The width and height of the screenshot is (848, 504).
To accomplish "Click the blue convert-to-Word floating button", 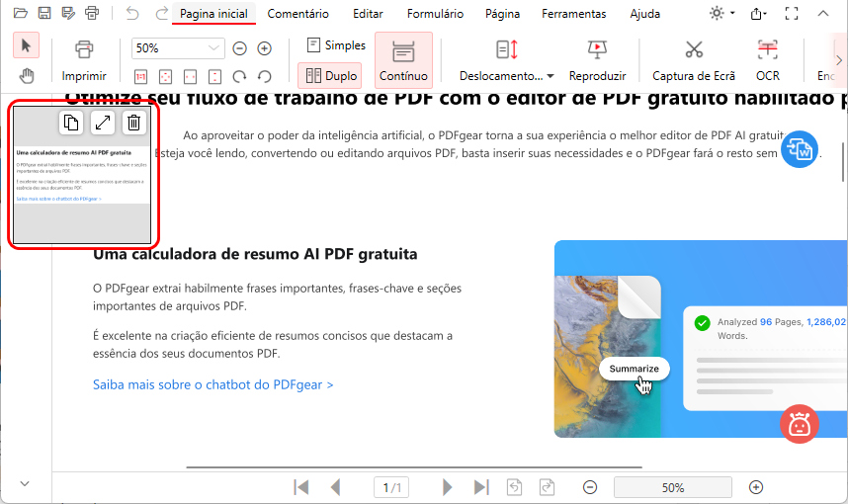I will point(800,148).
